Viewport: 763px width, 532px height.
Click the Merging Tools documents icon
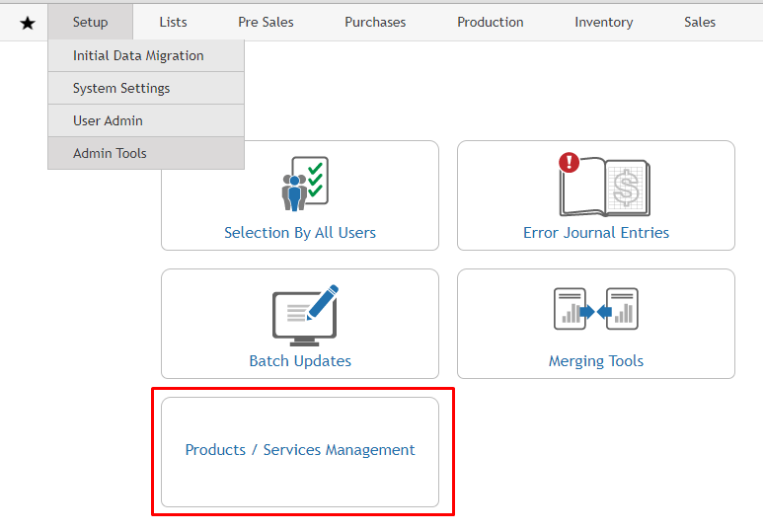[x=595, y=309]
